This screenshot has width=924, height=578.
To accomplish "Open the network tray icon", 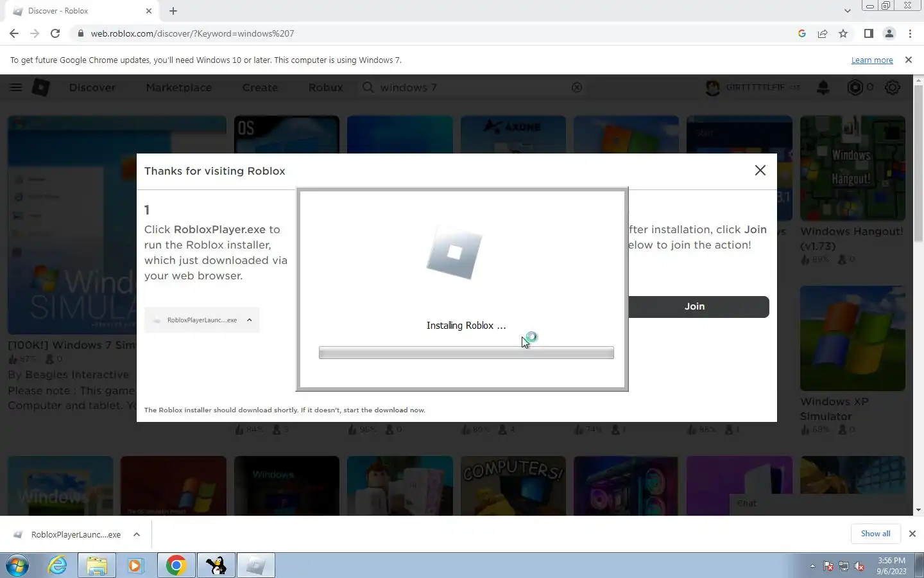I will coord(844,566).
